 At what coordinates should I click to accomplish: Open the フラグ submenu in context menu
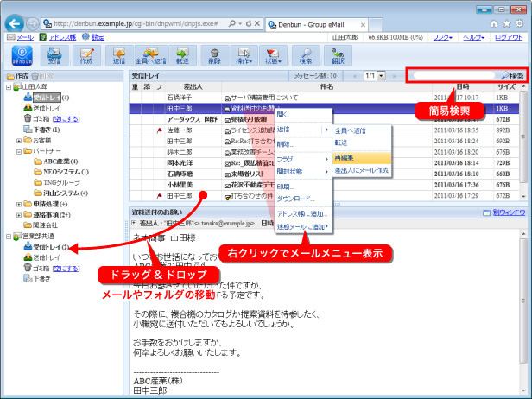(x=303, y=159)
